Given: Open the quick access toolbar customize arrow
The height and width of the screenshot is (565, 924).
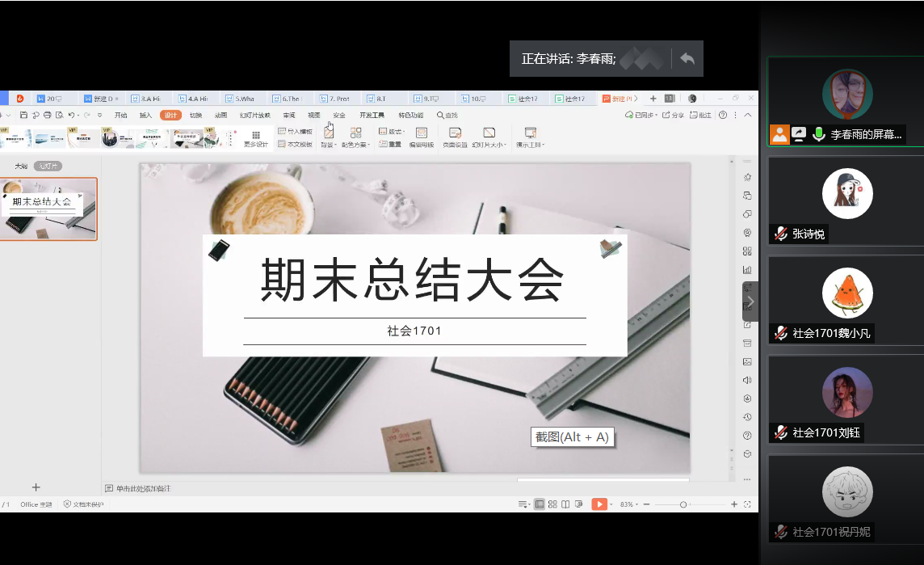Looking at the screenshot, I should (x=99, y=115).
